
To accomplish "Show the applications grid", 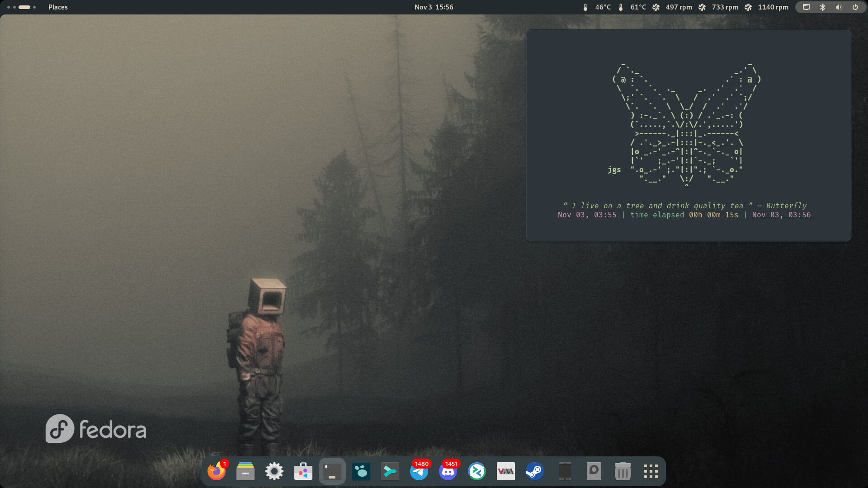I will tap(651, 472).
